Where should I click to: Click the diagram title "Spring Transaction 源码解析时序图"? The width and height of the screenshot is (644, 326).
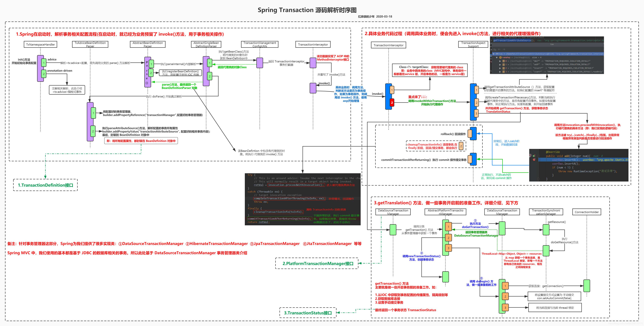(307, 10)
